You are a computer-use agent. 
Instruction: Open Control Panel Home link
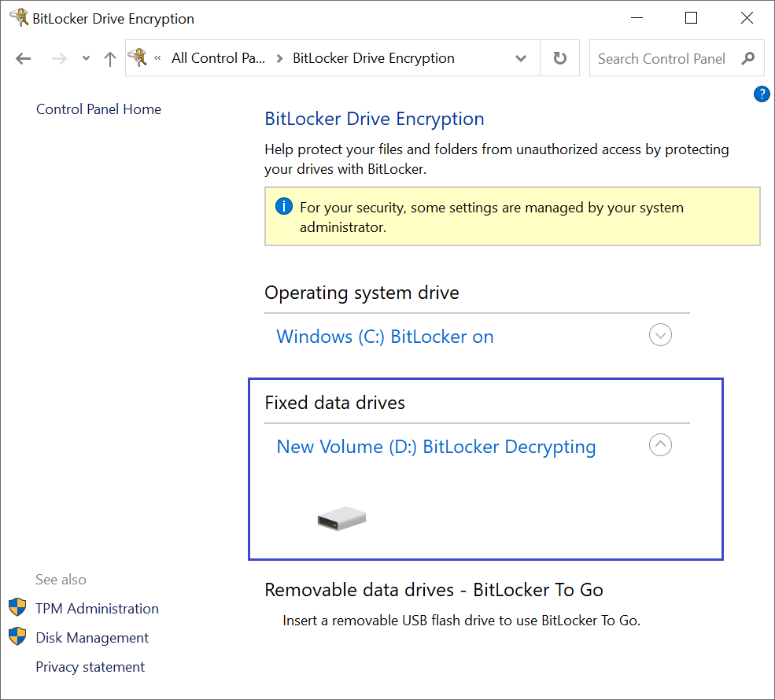coord(98,109)
